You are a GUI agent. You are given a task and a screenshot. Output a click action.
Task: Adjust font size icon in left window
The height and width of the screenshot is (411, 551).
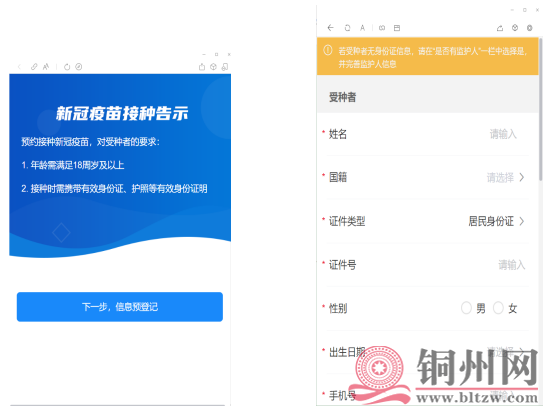[46, 67]
